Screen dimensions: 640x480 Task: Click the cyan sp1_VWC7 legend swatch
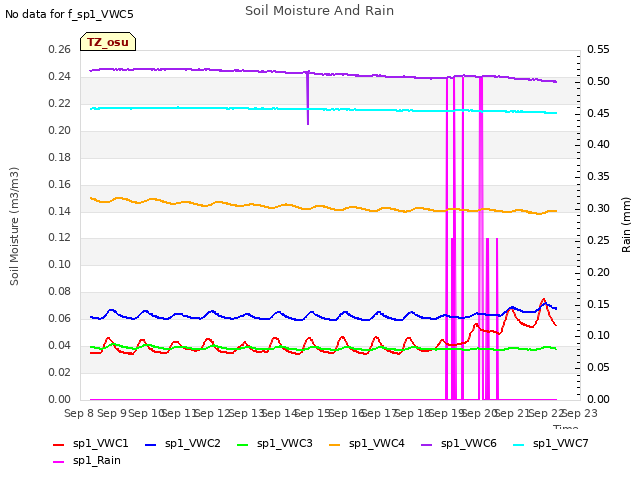coord(519,444)
